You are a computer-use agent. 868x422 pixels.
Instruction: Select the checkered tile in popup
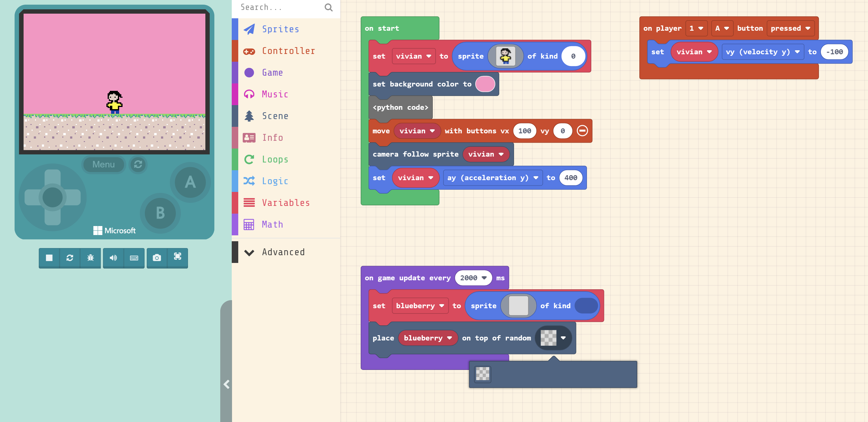point(482,374)
